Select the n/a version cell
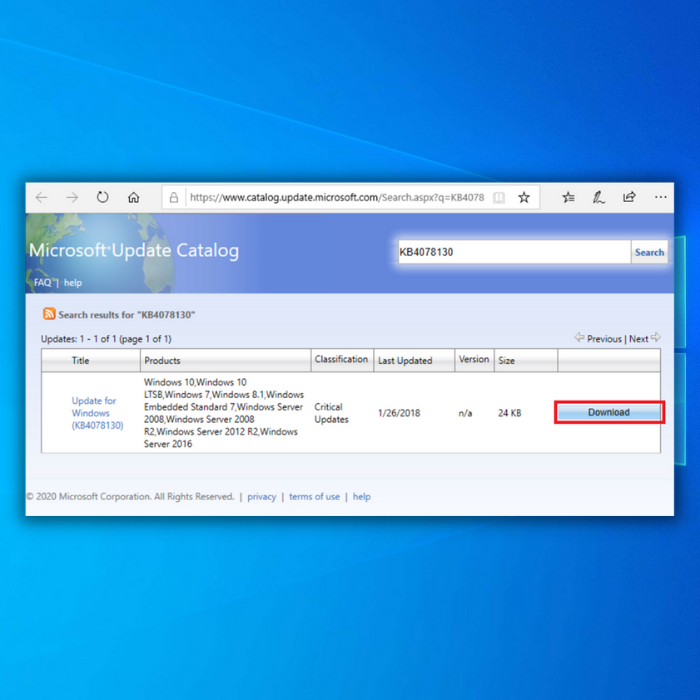The width and height of the screenshot is (700, 700). click(x=465, y=413)
